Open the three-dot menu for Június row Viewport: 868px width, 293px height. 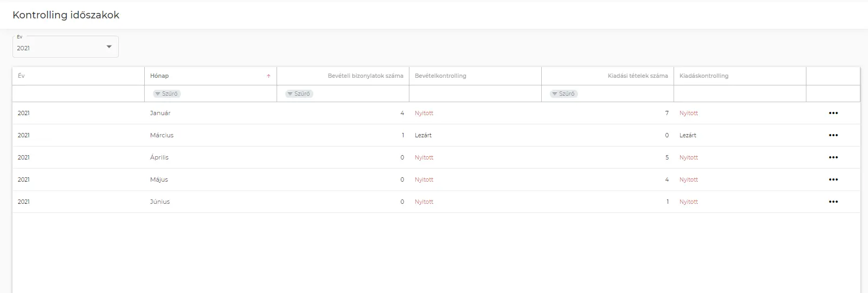(833, 202)
